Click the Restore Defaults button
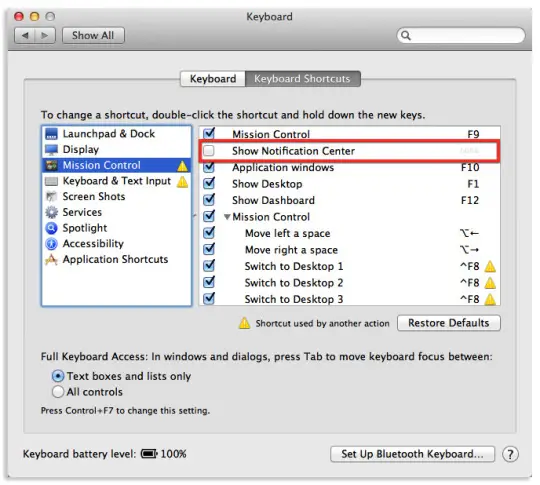Viewport: 540px width, 485px height. pyautogui.click(x=449, y=323)
